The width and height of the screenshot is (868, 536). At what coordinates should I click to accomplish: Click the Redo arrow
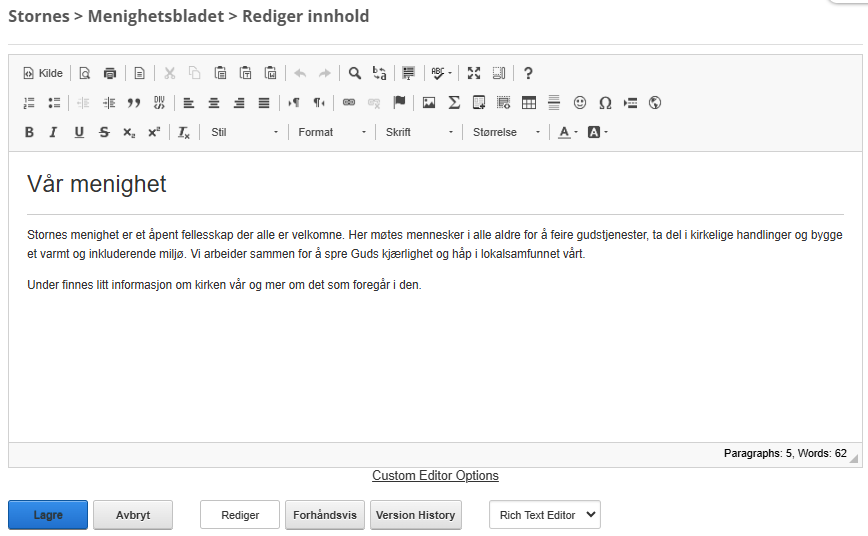pyautogui.click(x=325, y=73)
